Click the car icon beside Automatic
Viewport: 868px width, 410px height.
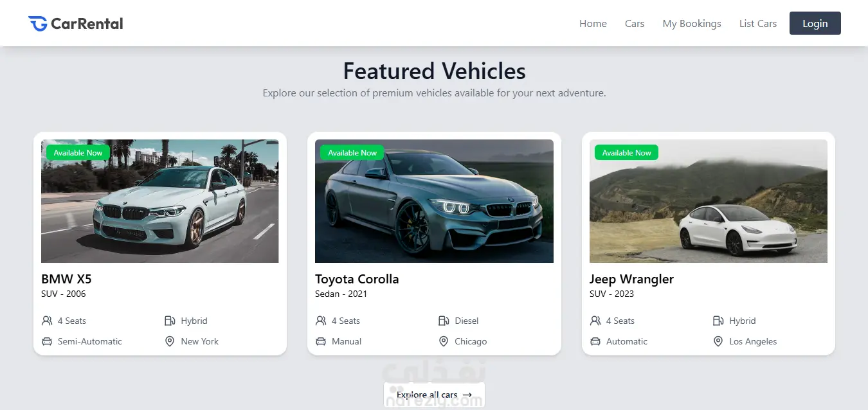[x=595, y=341]
